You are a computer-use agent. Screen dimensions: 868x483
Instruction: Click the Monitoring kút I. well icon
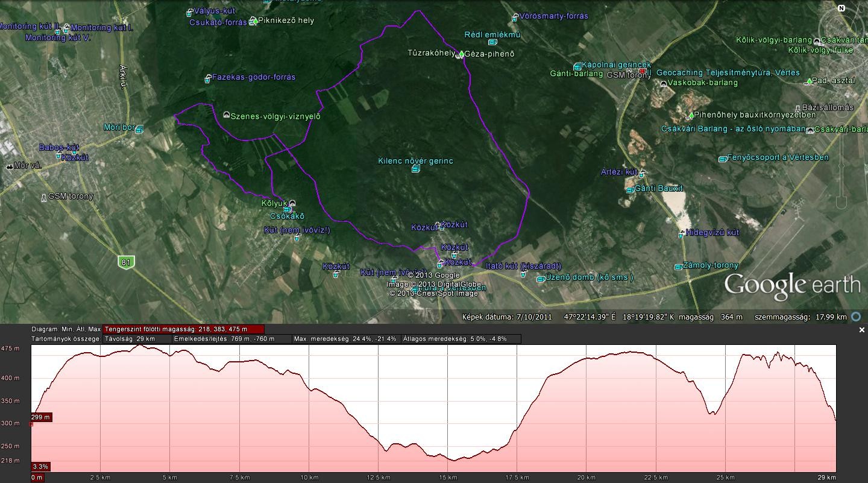(67, 28)
